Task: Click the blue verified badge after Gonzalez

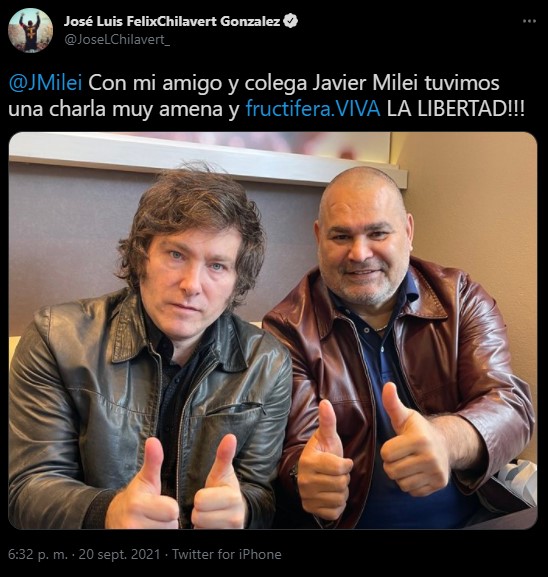Action: 290,21
